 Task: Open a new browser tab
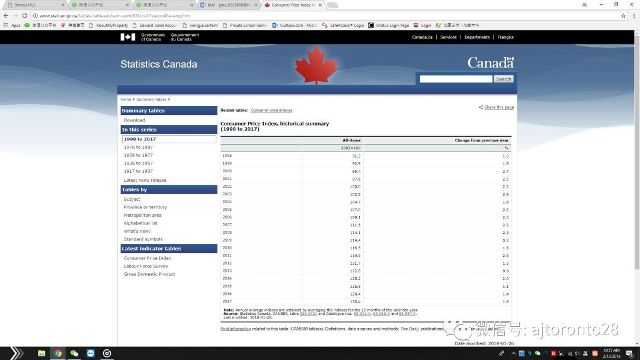pos(333,5)
